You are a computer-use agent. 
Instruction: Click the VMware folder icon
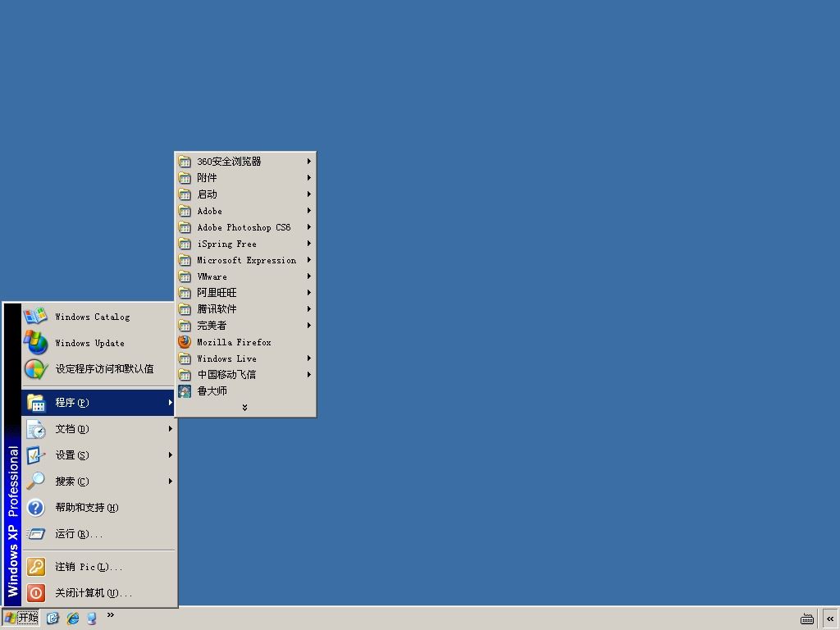[x=185, y=276]
